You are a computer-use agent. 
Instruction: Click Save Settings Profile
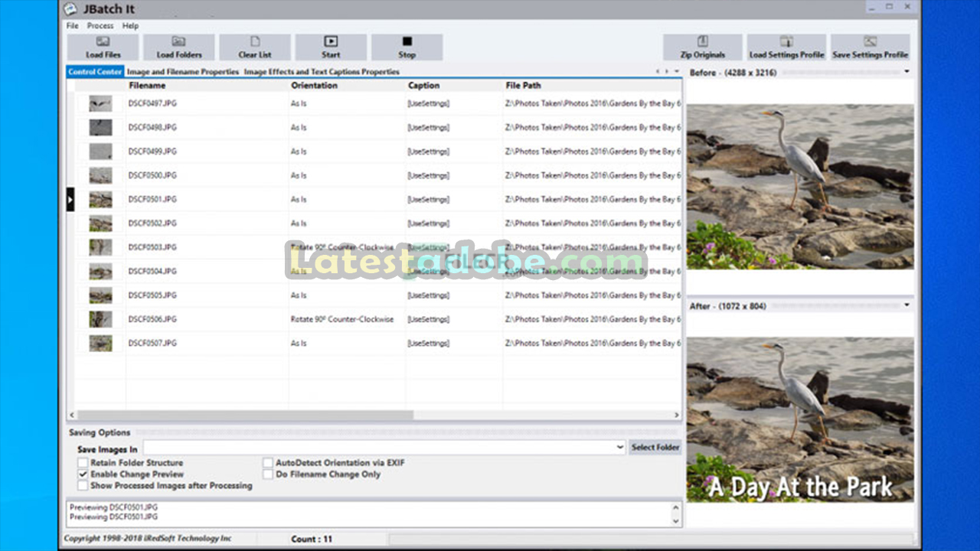point(870,47)
